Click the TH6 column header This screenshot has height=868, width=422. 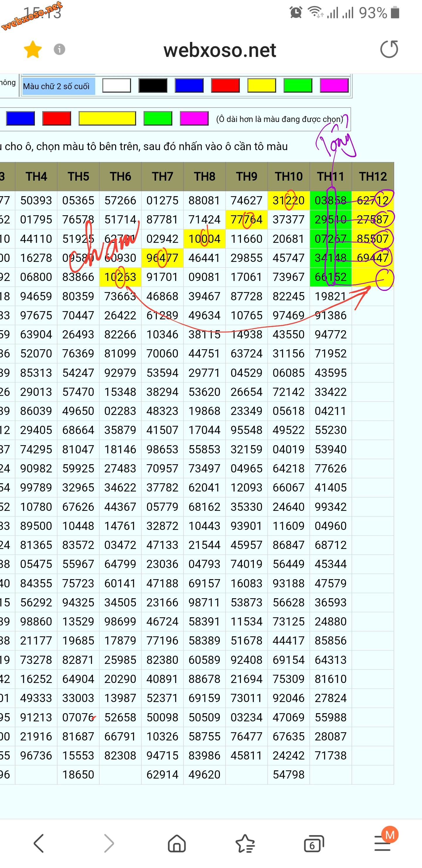tap(120, 177)
